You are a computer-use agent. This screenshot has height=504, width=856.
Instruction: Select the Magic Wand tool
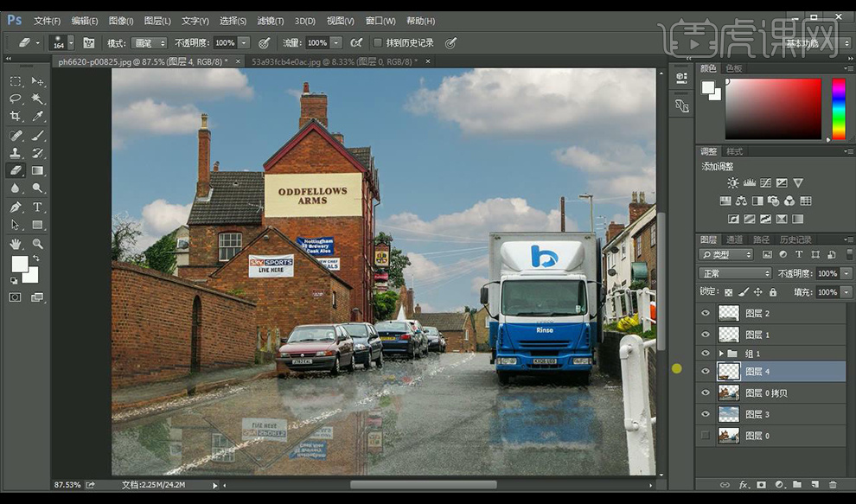coord(37,99)
